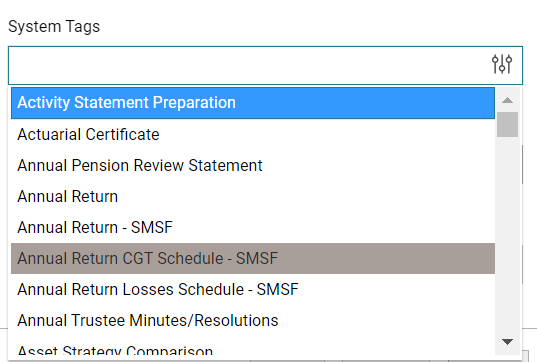This screenshot has height=362, width=537.
Task: Click the scrollbar down arrow
Action: 507,341
